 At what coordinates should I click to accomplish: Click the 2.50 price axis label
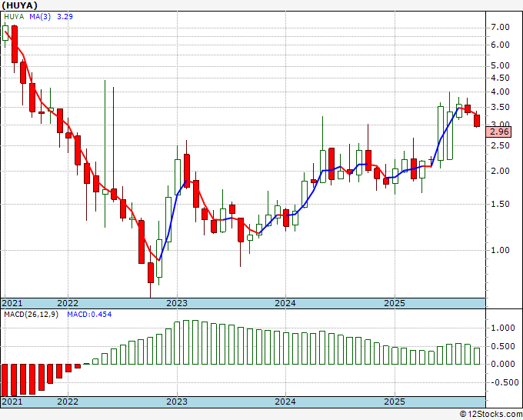click(501, 146)
